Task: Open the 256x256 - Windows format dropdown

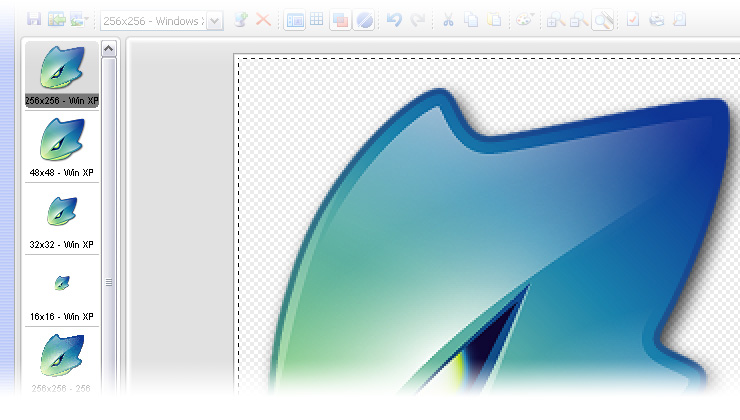Action: (x=215, y=21)
